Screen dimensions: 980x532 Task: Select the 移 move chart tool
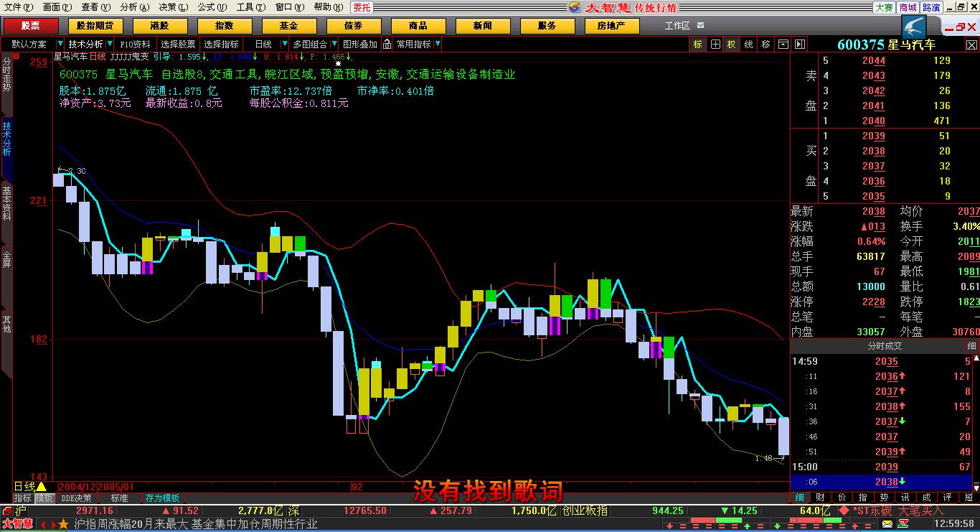pos(765,45)
